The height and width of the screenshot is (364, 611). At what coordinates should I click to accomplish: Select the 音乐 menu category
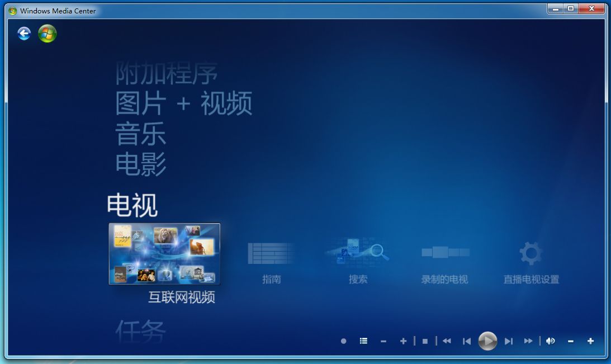pyautogui.click(x=141, y=134)
